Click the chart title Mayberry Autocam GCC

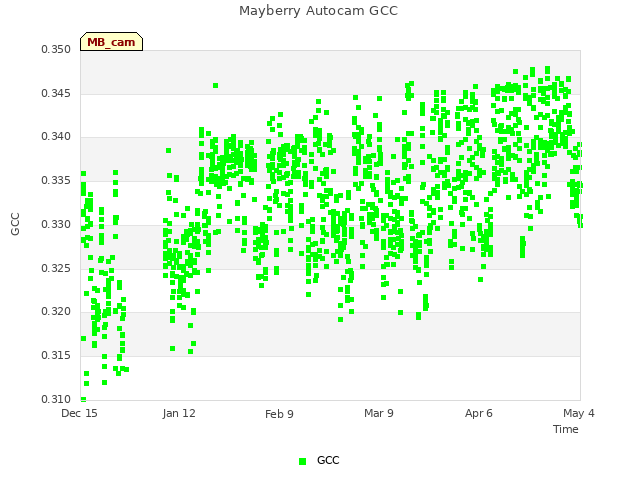pos(318,11)
